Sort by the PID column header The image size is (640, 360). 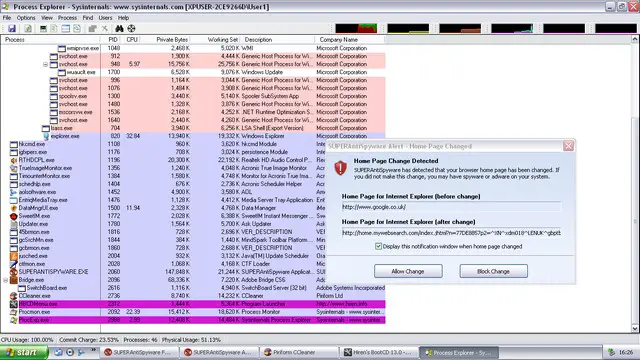tap(112, 40)
